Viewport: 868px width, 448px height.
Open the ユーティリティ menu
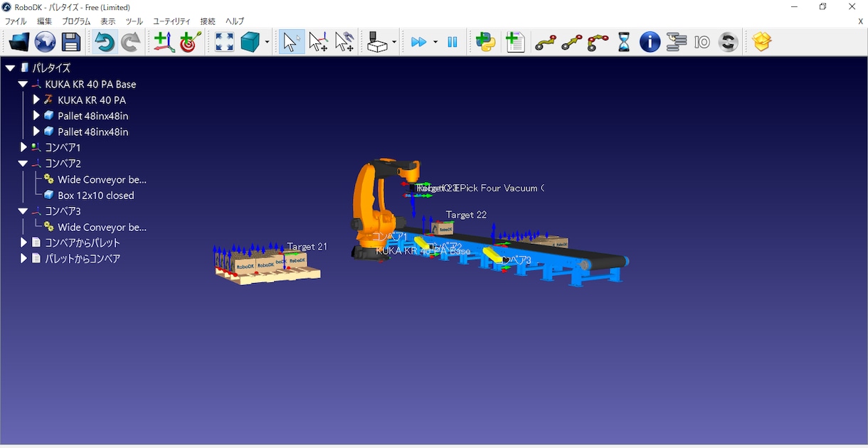click(171, 21)
